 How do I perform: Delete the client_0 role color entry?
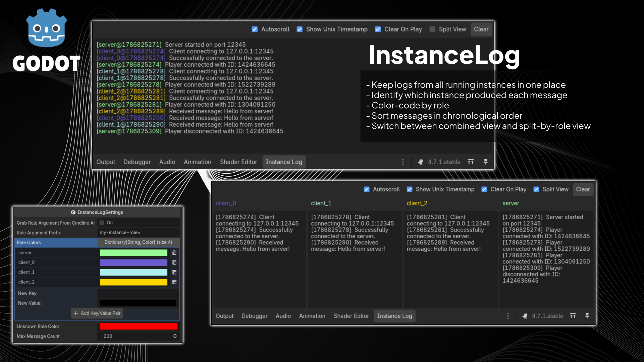point(174,262)
